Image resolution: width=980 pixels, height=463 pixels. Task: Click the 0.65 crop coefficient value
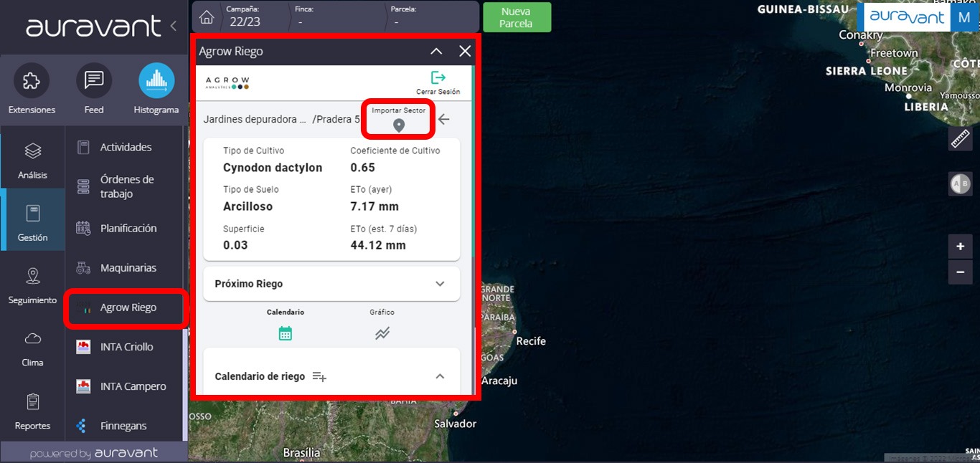[363, 168]
